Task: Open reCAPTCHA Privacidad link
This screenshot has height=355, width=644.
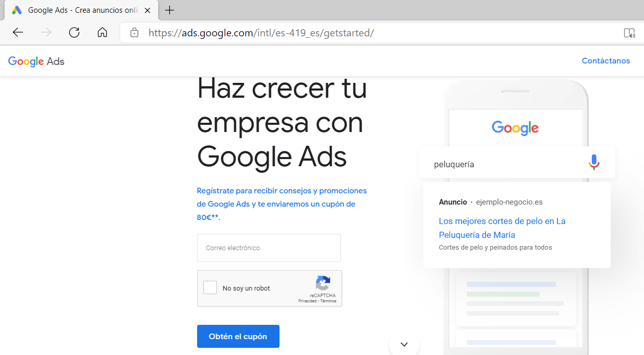Action: point(307,301)
